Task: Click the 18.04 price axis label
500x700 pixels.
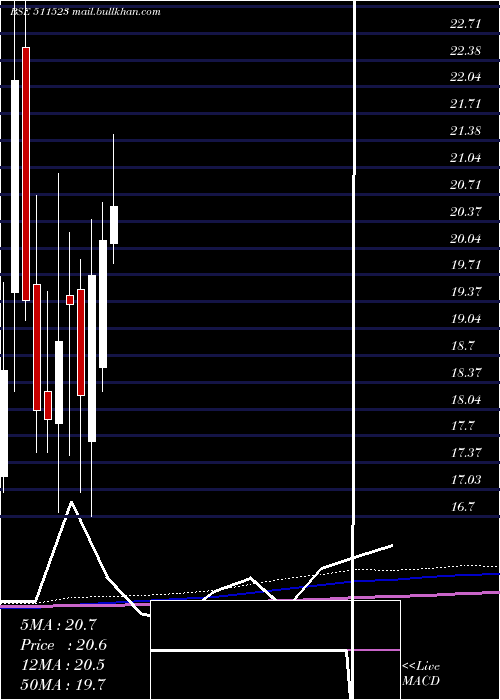Action: 466,399
